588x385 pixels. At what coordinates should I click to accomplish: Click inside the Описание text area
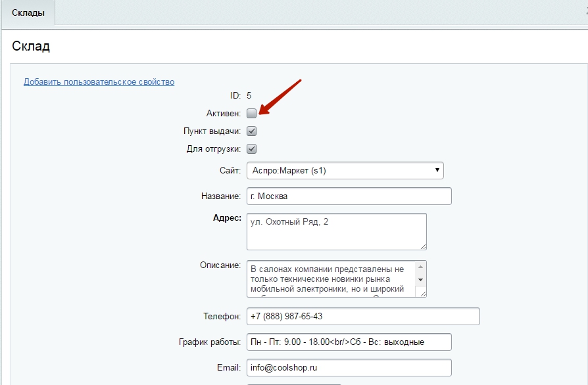[x=329, y=279]
